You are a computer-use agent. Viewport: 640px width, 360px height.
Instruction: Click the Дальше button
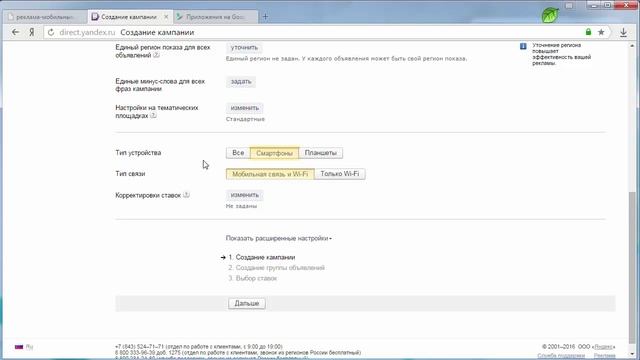pyautogui.click(x=247, y=303)
